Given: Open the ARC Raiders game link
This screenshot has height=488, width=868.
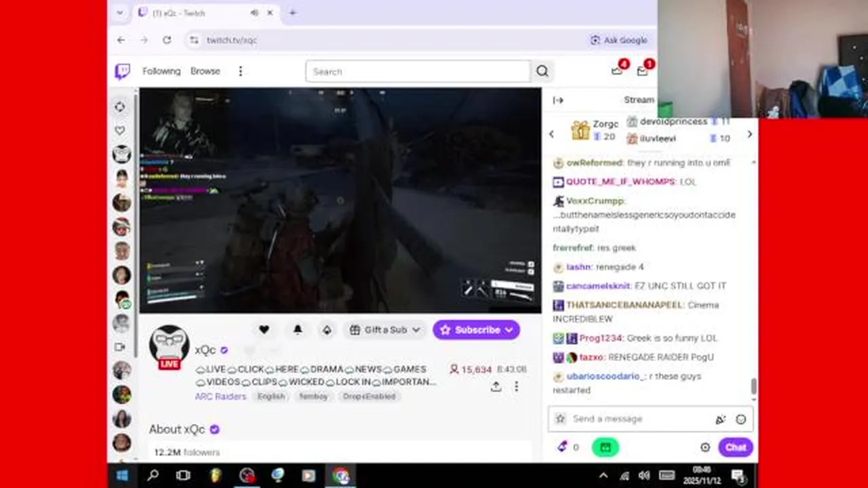Looking at the screenshot, I should 220,396.
